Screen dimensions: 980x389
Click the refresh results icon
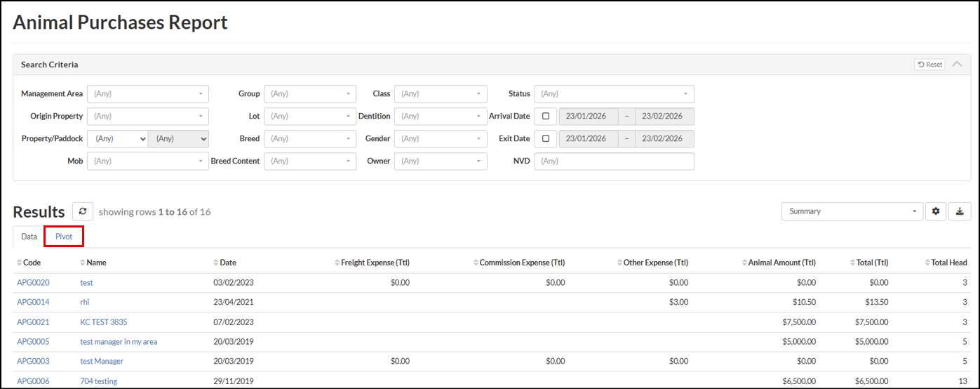tap(83, 211)
